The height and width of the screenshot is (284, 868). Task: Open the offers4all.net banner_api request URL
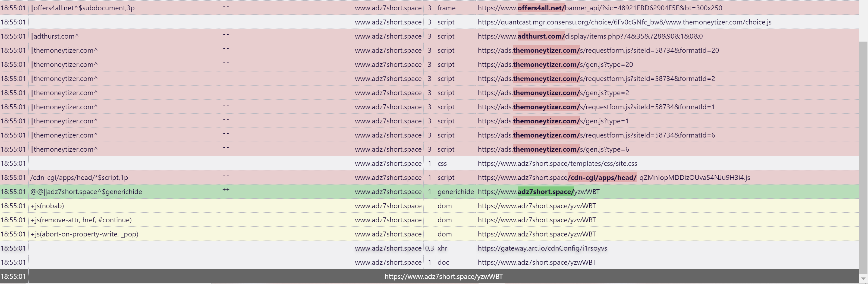pyautogui.click(x=600, y=8)
